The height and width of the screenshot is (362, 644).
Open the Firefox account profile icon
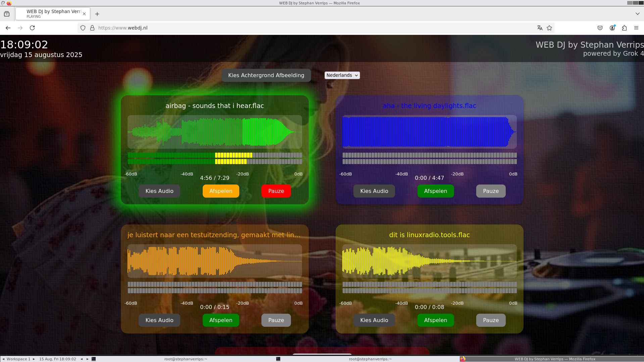tap(612, 28)
